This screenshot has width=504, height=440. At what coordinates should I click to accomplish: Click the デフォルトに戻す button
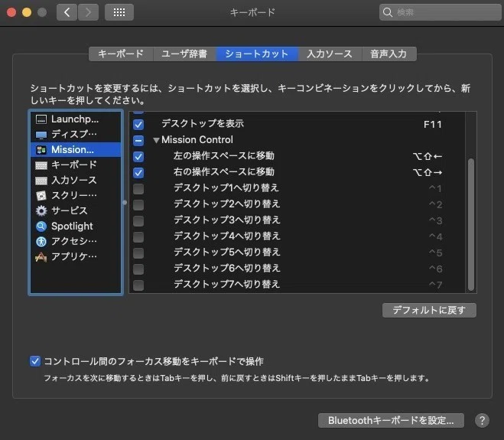coord(429,310)
